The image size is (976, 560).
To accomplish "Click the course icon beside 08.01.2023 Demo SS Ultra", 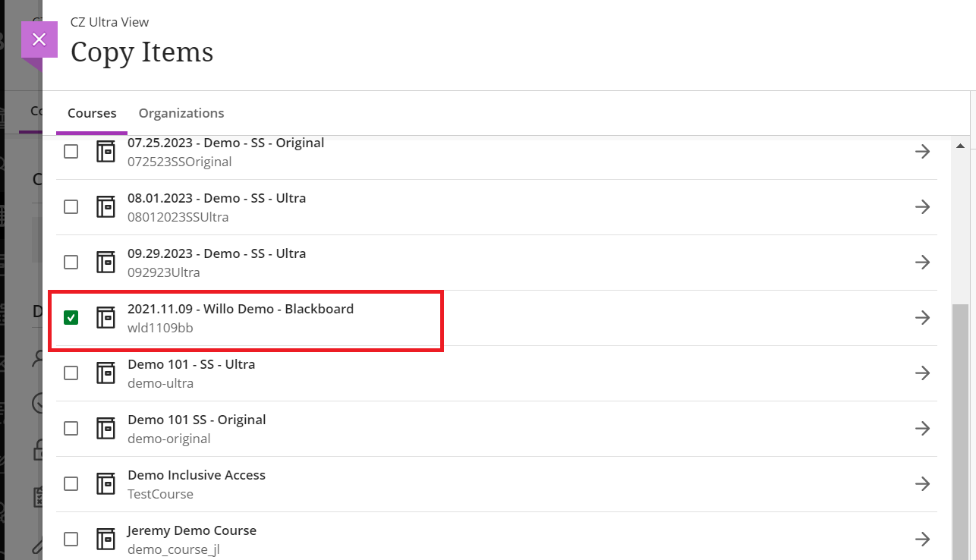I will (105, 207).
